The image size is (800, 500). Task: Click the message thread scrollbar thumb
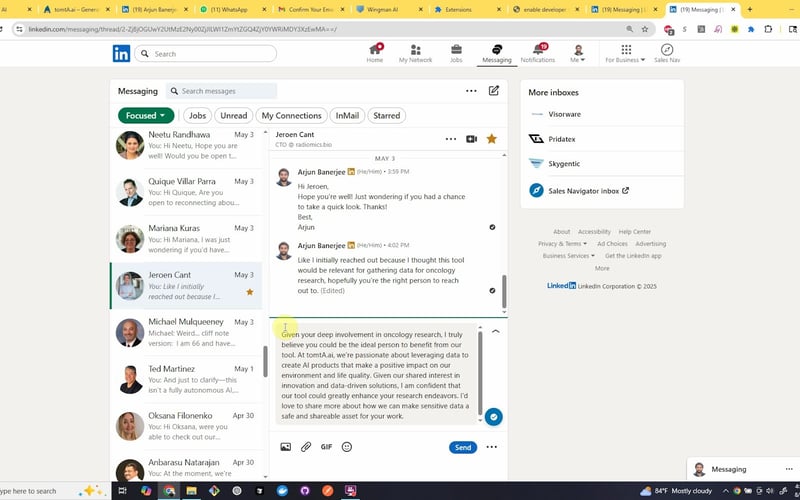click(x=504, y=292)
